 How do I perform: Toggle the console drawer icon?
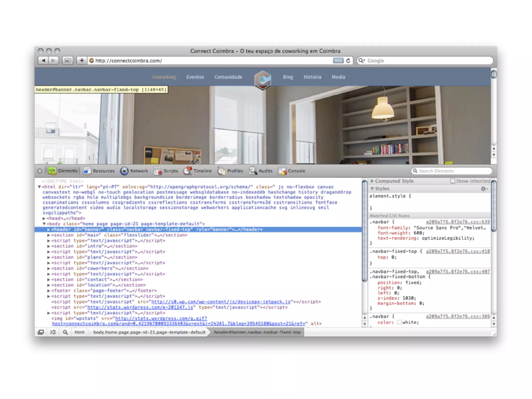click(53, 332)
